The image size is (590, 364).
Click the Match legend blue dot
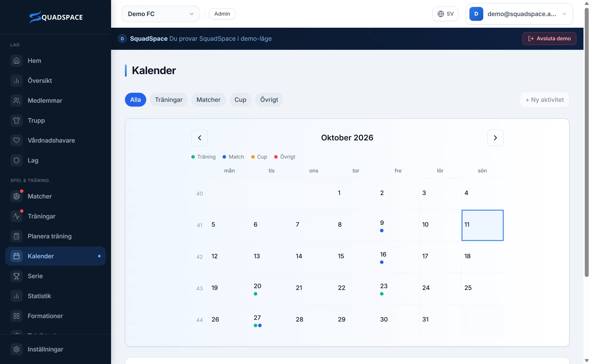tap(224, 157)
